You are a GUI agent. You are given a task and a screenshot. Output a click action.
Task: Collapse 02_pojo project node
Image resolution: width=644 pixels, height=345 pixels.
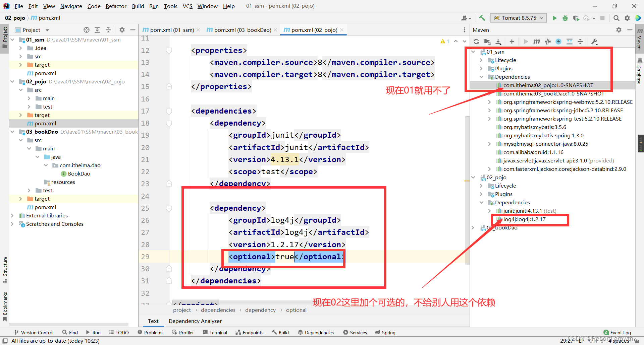(x=12, y=81)
